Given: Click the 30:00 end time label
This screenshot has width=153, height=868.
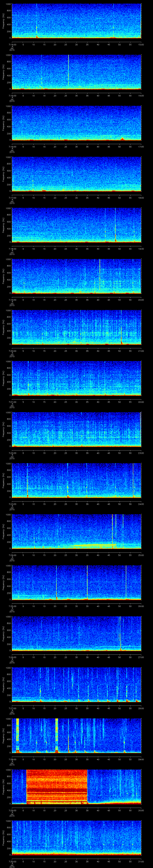Looking at the screenshot, I should click(x=141, y=810).
